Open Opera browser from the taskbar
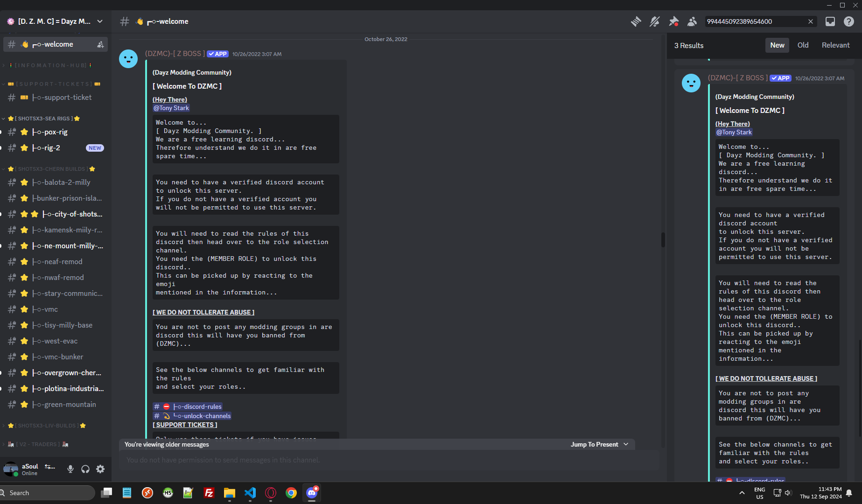The height and width of the screenshot is (504, 862). 271,493
